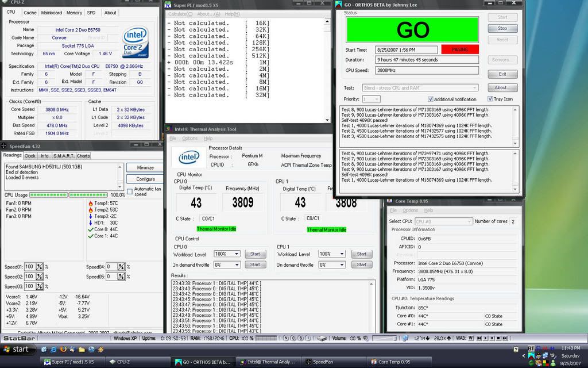The width and height of the screenshot is (588, 368).
Task: Open the Cache tab in CPU-Z
Action: pos(30,13)
